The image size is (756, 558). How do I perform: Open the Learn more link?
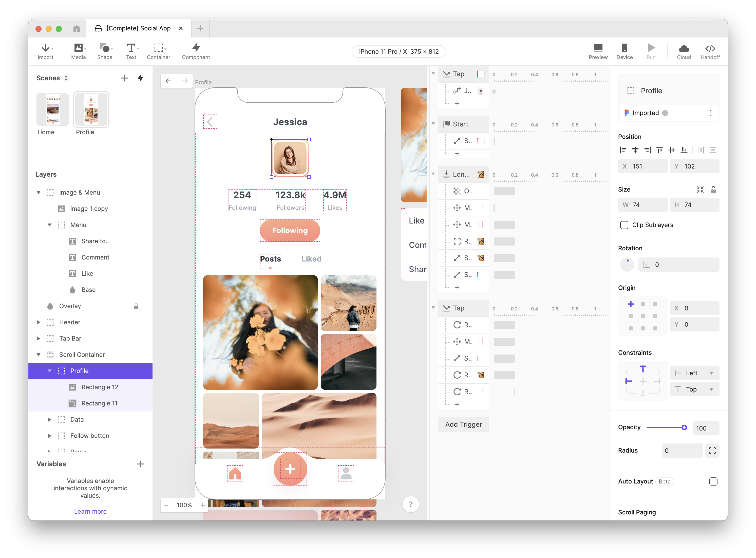point(90,511)
